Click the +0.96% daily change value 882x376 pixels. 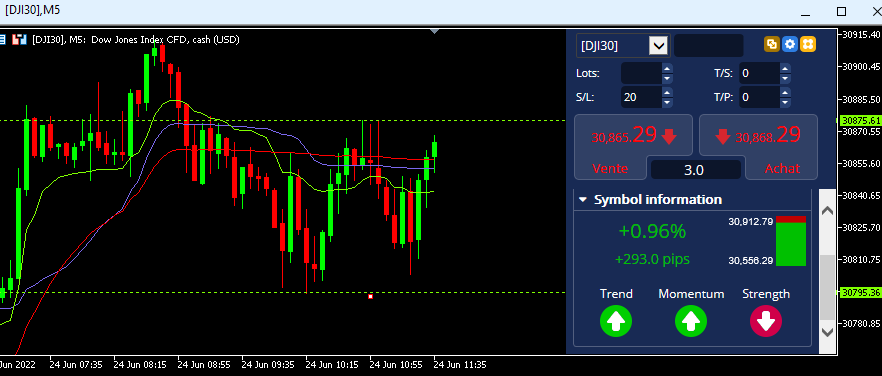coord(652,231)
